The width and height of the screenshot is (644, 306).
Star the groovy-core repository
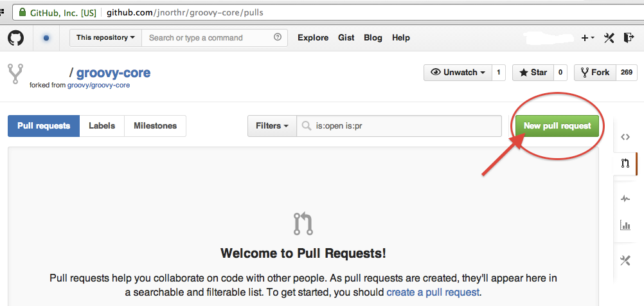point(533,73)
